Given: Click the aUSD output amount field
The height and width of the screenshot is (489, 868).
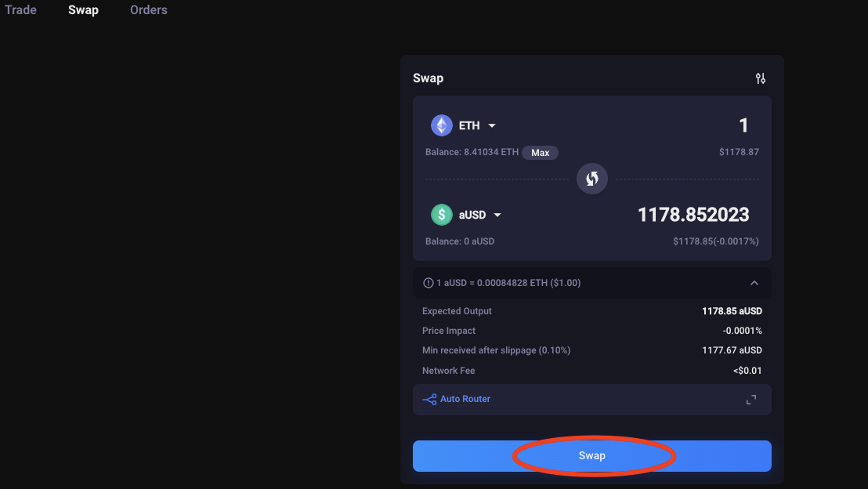Looking at the screenshot, I should (x=693, y=215).
